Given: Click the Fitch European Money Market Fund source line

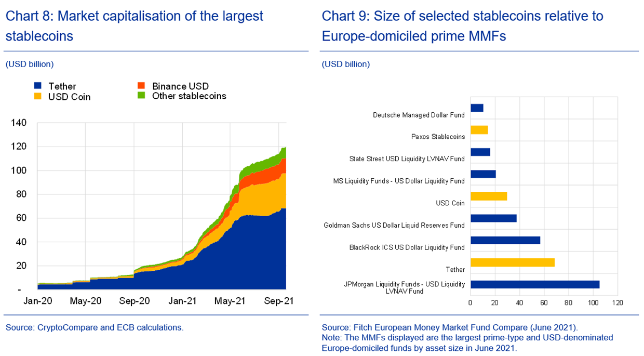Looking at the screenshot, I should (x=450, y=328).
